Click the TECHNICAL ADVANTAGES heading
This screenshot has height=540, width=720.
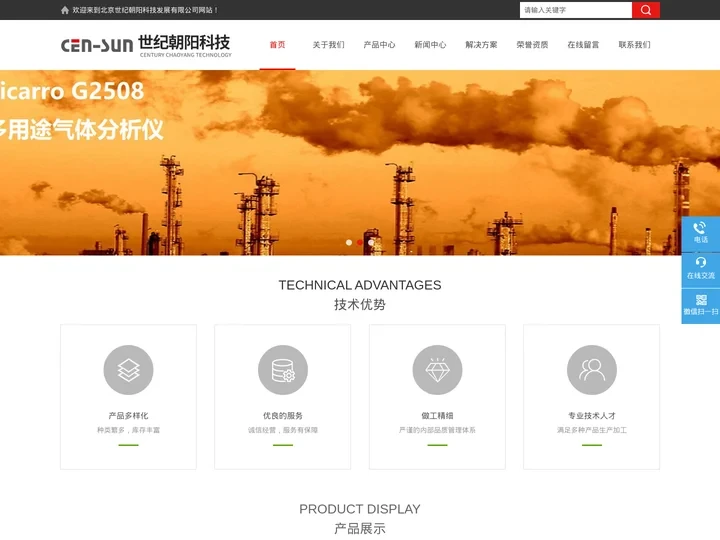[360, 285]
